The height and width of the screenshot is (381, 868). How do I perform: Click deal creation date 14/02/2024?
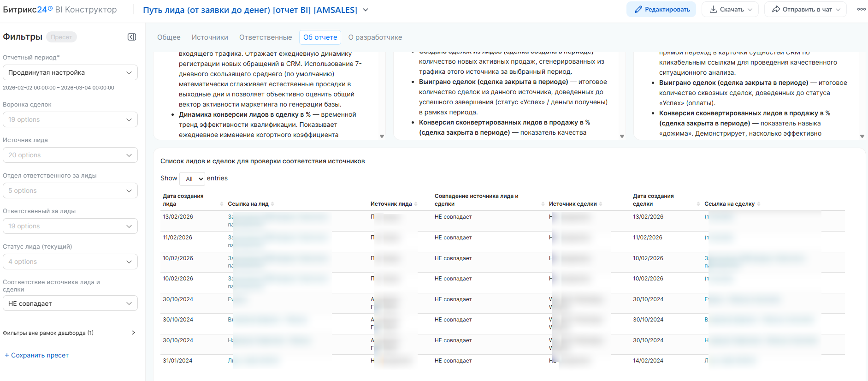[648, 361]
